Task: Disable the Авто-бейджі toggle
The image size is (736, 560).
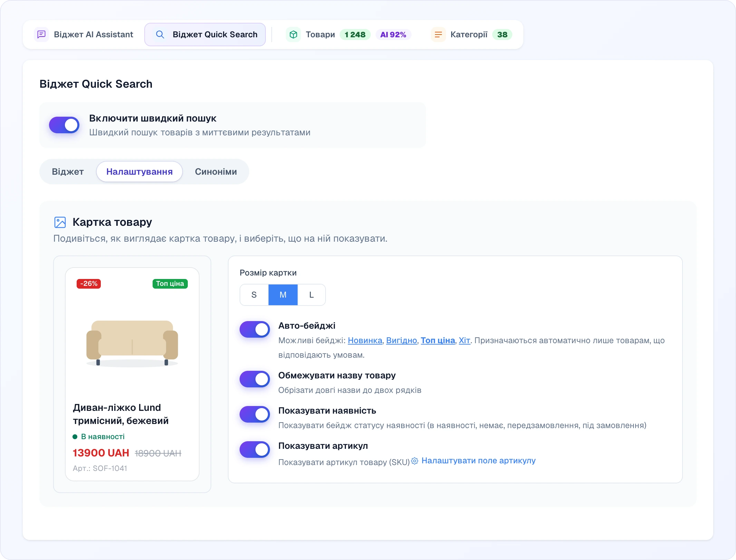Action: (255, 329)
